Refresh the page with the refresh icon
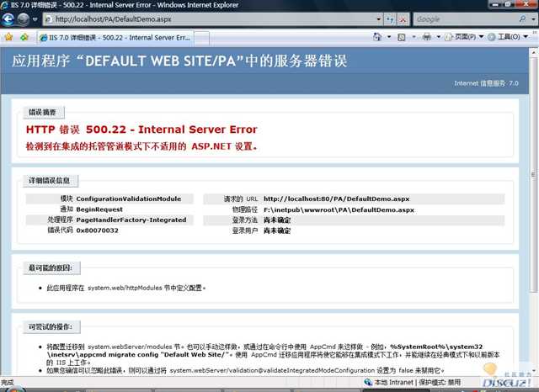 pos(390,19)
